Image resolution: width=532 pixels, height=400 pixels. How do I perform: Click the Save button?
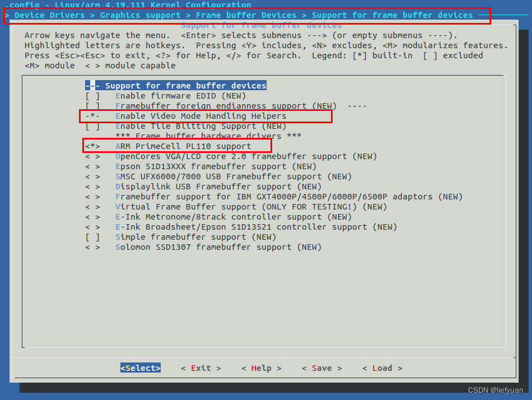point(321,368)
